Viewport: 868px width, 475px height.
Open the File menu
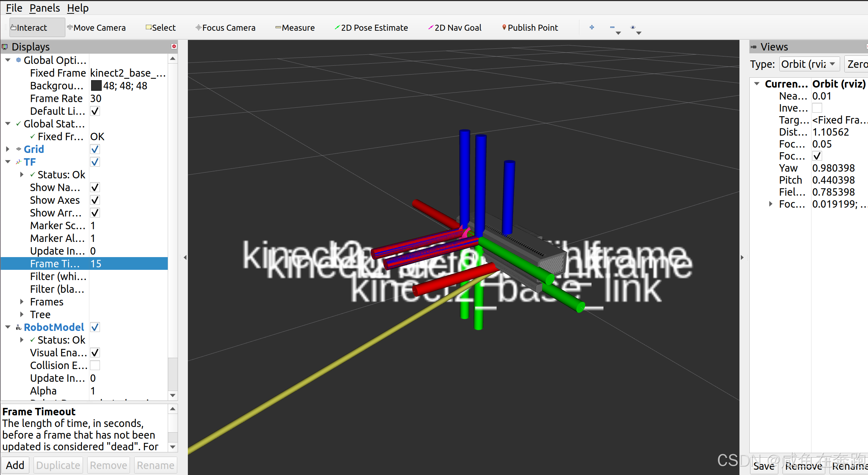coord(14,8)
